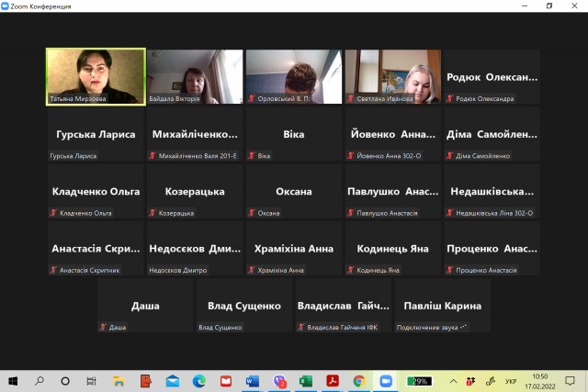Click muted mic icon beside Кодинець Яна label

351,270
